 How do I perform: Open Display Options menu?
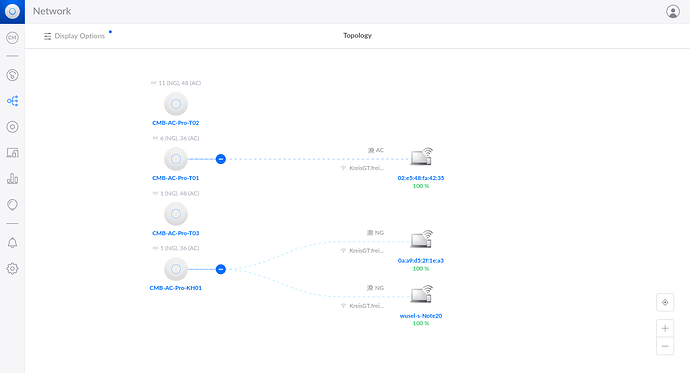74,36
